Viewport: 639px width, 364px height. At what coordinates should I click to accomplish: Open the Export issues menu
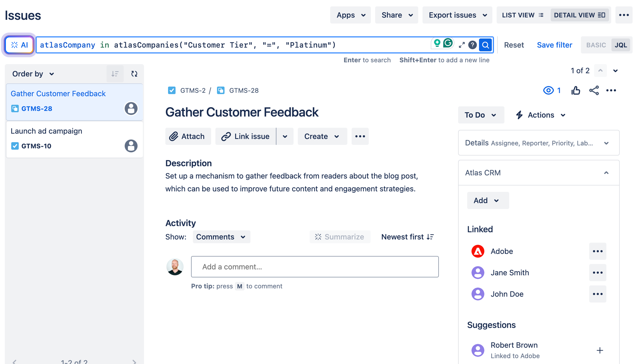coord(457,15)
